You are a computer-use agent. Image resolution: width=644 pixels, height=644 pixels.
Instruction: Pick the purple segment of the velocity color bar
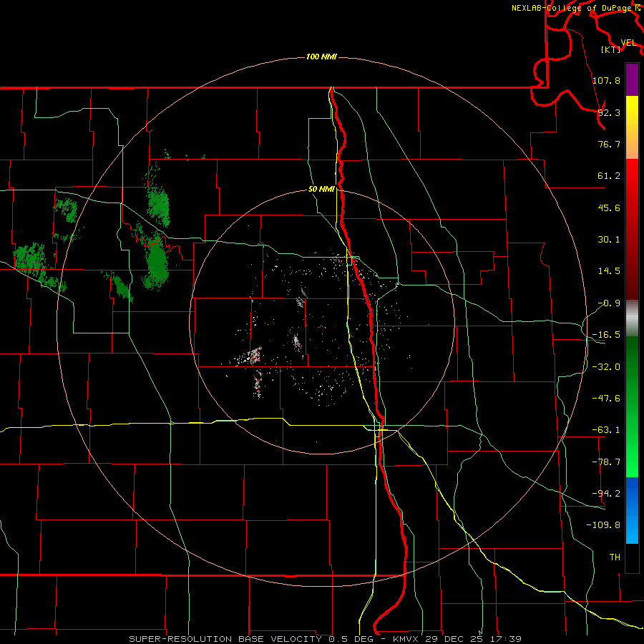tap(632, 79)
